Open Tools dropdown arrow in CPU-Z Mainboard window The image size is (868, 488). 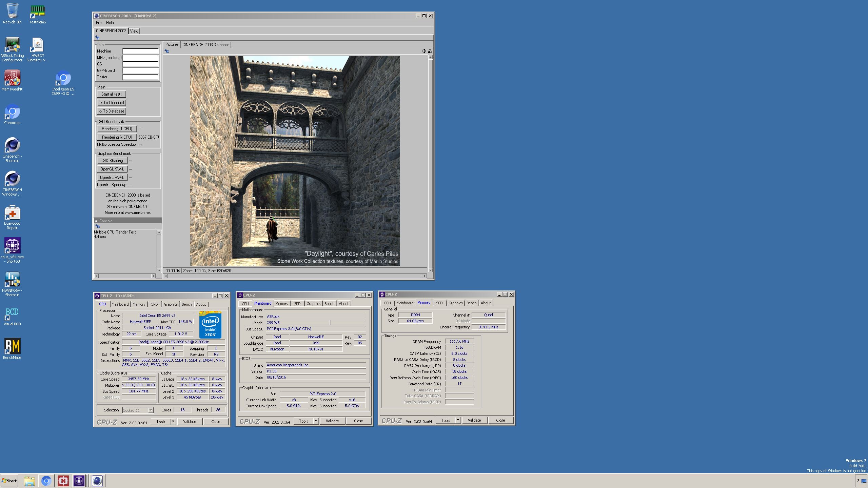click(x=316, y=421)
